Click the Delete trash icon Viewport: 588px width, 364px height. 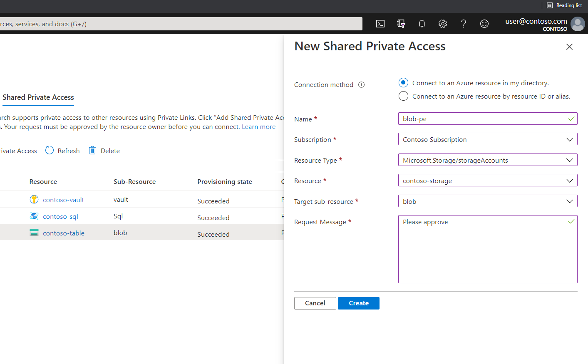pyautogui.click(x=92, y=151)
